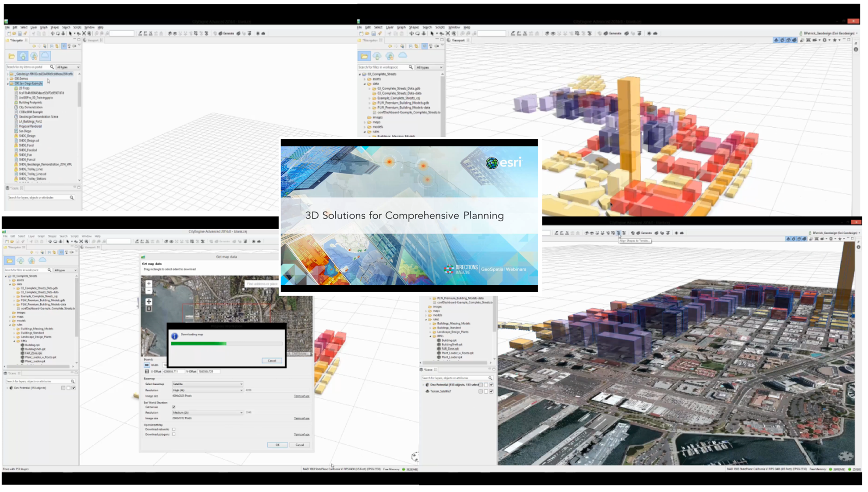The width and height of the screenshot is (868, 492).
Task: Open Select basemap dropdown showing Satellite
Action: tap(207, 384)
